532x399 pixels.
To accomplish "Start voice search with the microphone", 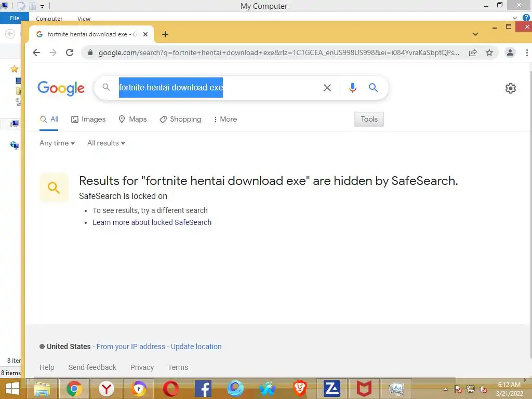I will (353, 88).
